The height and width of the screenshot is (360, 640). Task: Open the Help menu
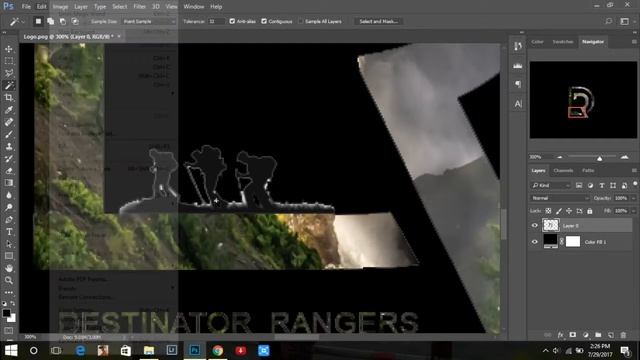click(x=216, y=7)
